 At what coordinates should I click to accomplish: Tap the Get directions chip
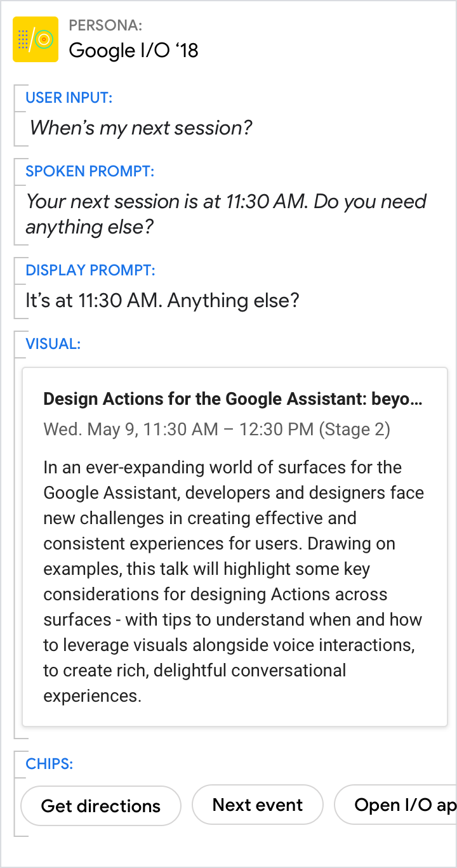[101, 806]
